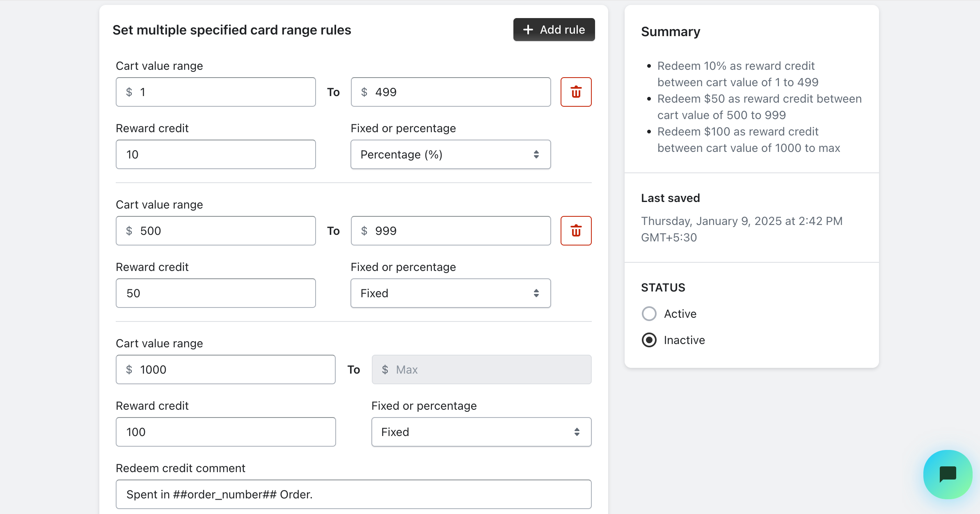Focus the reward credit field containing 50
The image size is (980, 514).
tap(215, 293)
